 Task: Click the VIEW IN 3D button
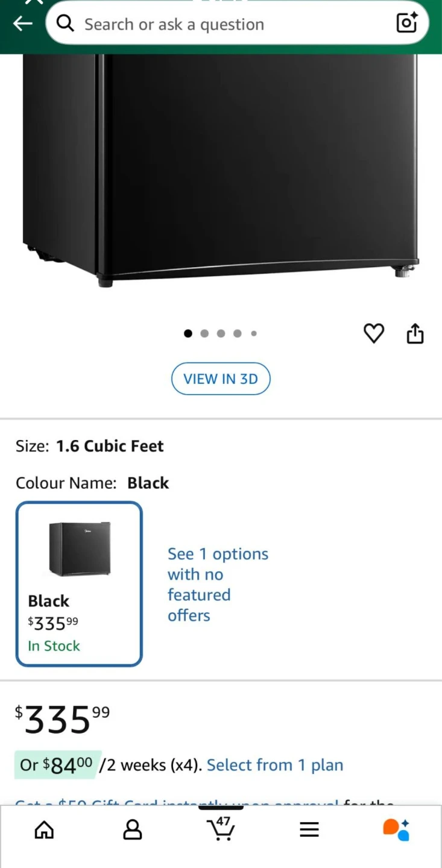pyautogui.click(x=221, y=379)
